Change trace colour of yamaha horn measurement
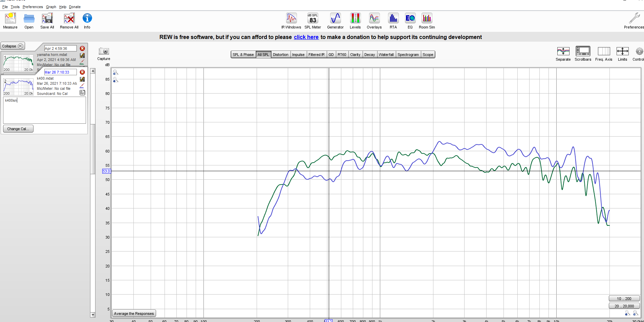The width and height of the screenshot is (644, 322). (82, 62)
